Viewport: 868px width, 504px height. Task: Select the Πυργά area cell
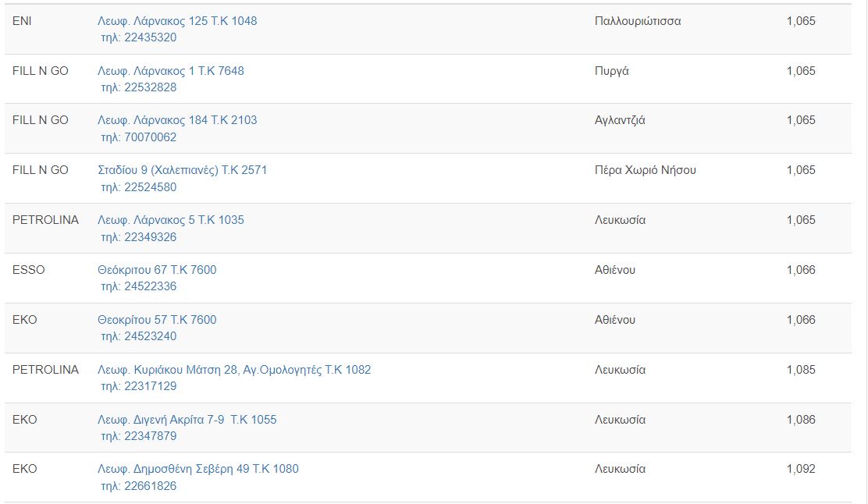(612, 71)
